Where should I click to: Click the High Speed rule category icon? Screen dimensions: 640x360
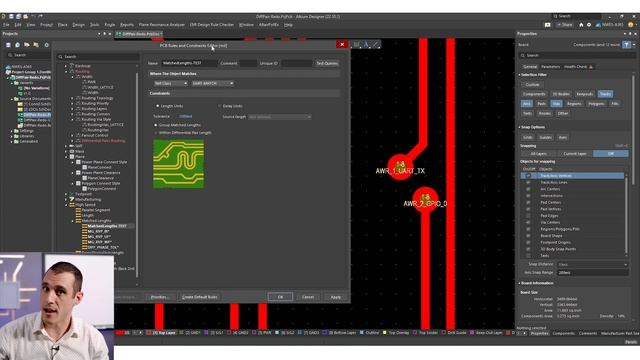72,205
